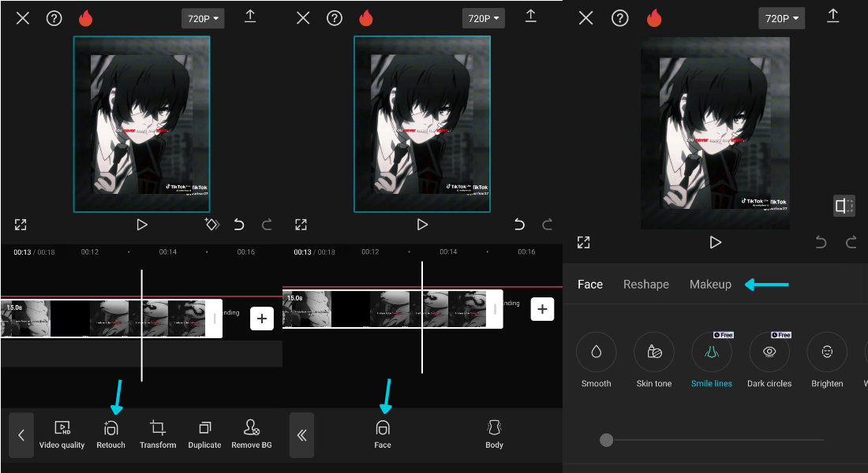Play the video in the right panel
Image resolution: width=868 pixels, height=473 pixels.
click(715, 242)
